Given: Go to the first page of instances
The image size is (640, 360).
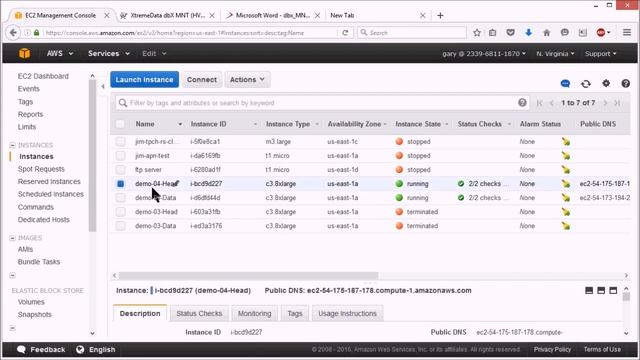Looking at the screenshot, I should [x=540, y=103].
